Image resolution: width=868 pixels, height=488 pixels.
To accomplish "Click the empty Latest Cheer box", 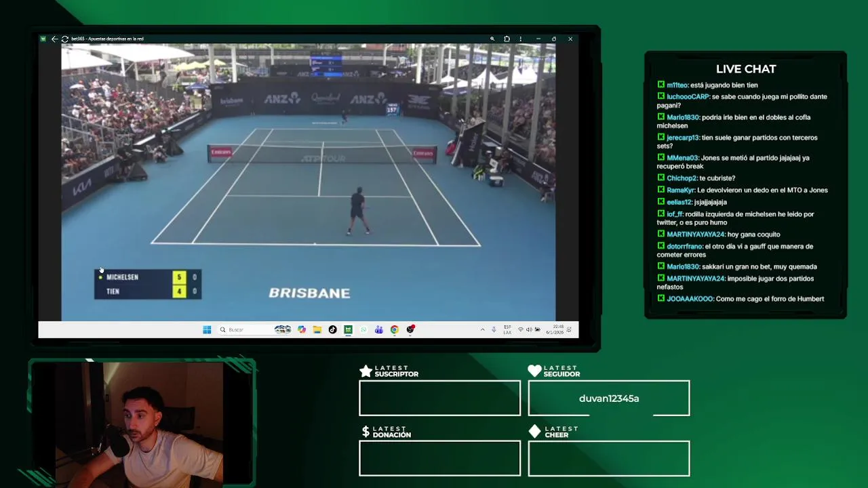I will (609, 458).
